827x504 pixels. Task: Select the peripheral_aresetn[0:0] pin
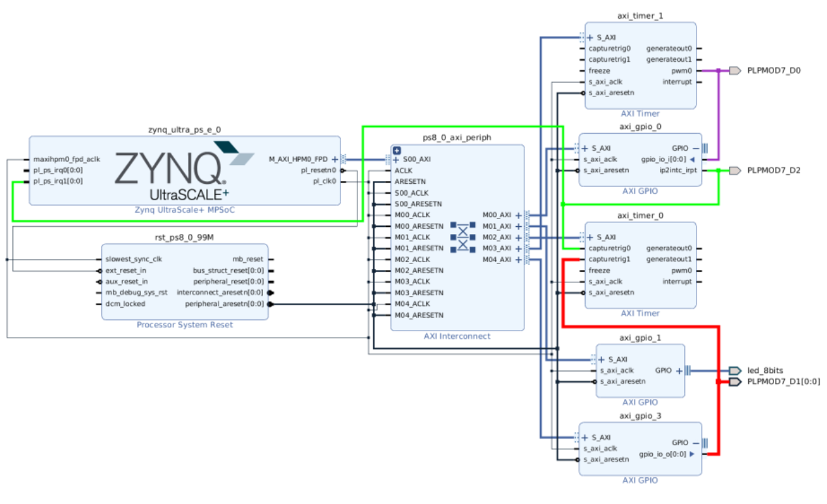(224, 303)
